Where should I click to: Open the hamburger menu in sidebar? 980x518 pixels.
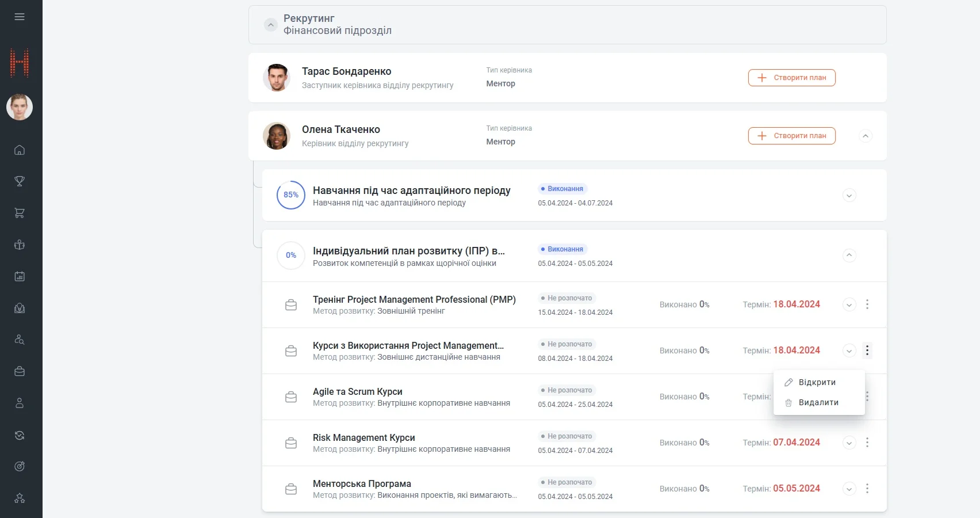point(20,17)
